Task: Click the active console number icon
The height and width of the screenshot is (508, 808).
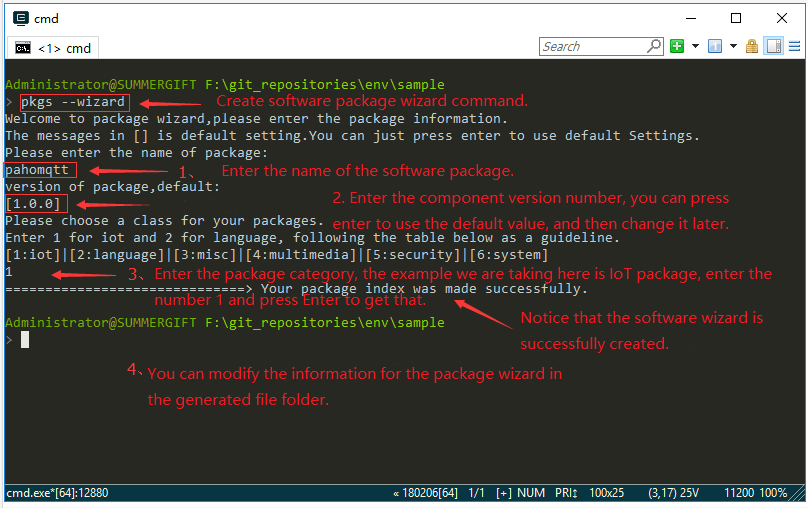Action: pyautogui.click(x=714, y=46)
